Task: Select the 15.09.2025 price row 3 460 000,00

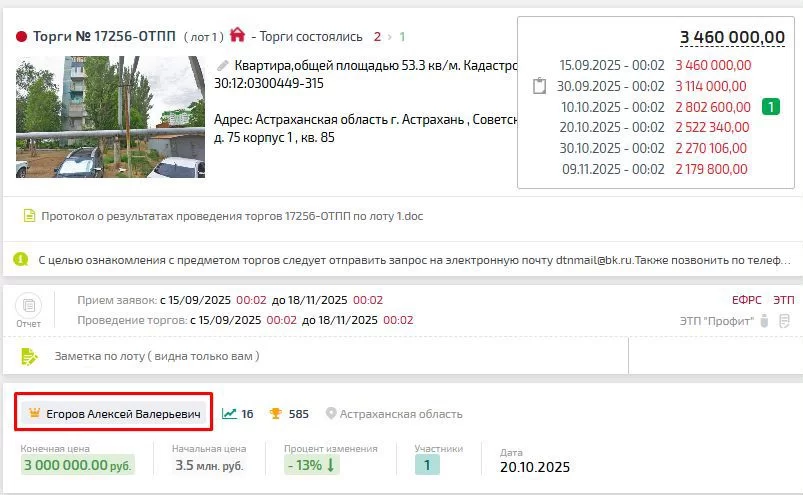Action: coord(656,66)
